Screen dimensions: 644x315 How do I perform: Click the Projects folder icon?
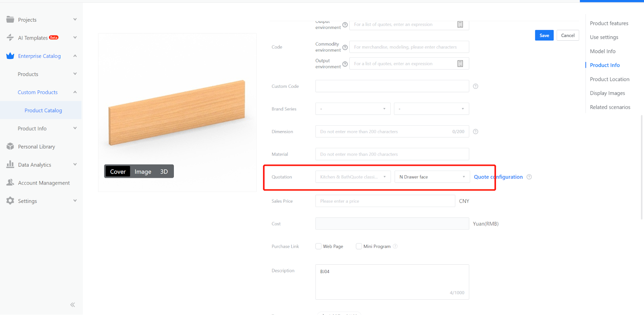click(x=10, y=19)
